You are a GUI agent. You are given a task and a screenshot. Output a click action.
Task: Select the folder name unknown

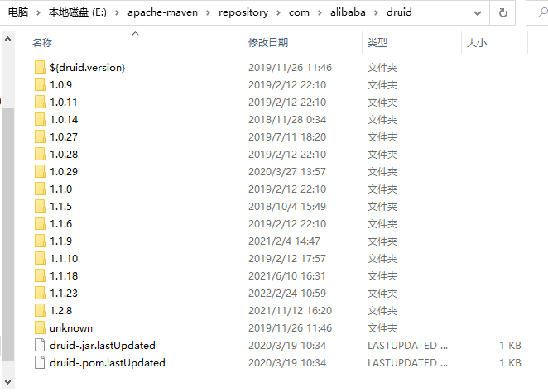[71, 328]
